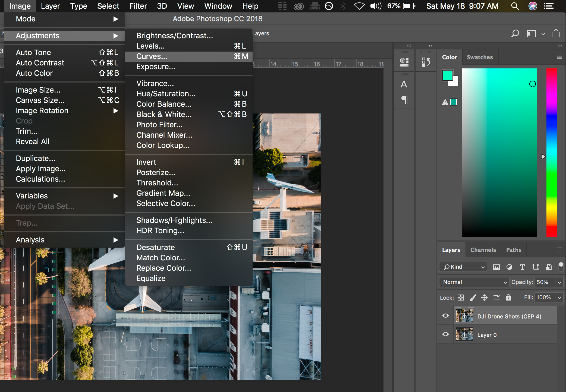Open the Normal blend mode dropdown
566x392 pixels.
coord(474,282)
